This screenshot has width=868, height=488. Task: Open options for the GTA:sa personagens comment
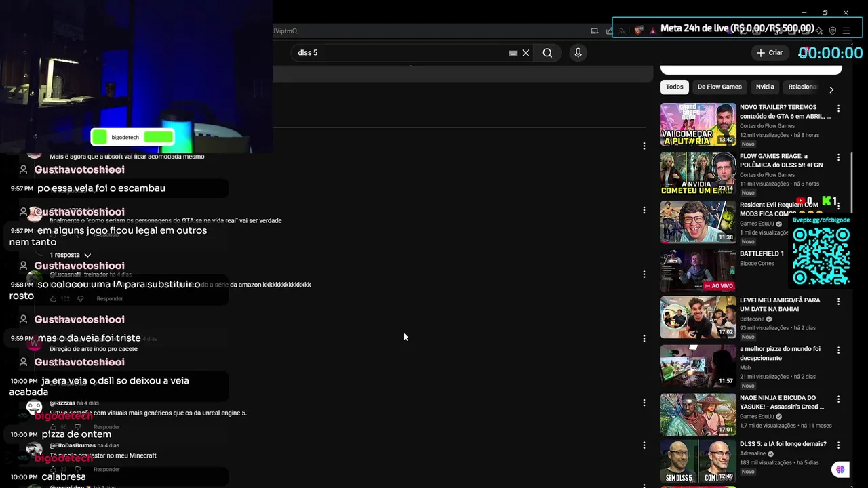[644, 210]
